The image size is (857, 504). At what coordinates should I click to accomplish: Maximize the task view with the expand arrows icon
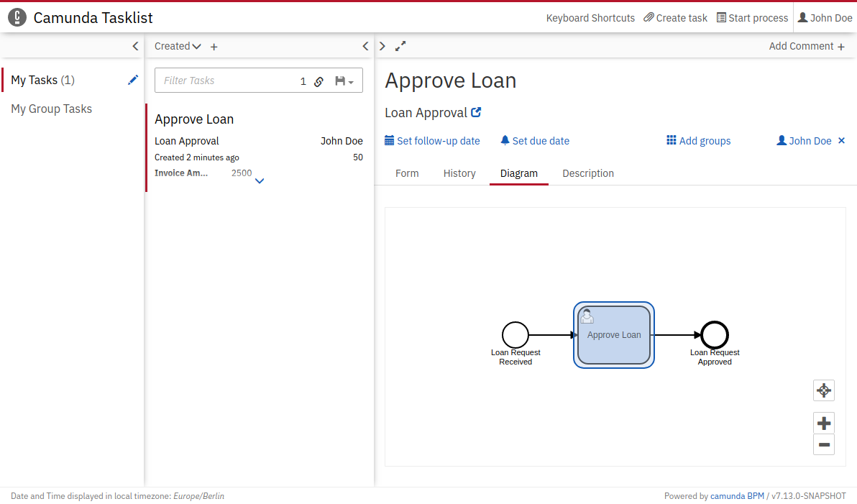pyautogui.click(x=400, y=46)
